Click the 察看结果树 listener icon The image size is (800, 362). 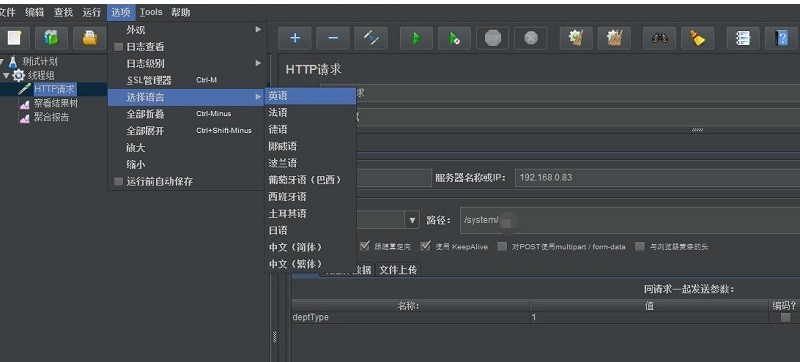coord(24,104)
